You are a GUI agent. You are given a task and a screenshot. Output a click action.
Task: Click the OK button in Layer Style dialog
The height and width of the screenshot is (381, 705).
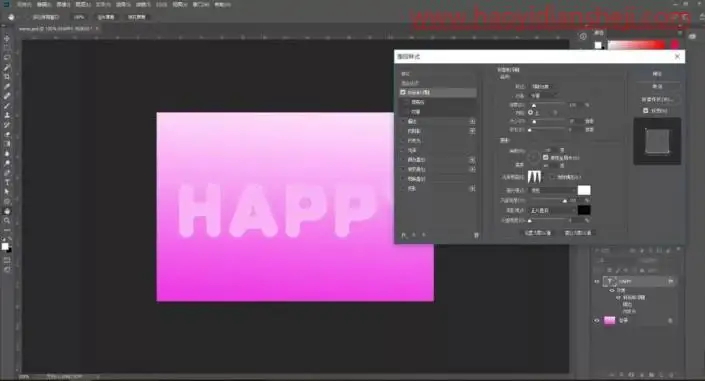click(x=657, y=74)
